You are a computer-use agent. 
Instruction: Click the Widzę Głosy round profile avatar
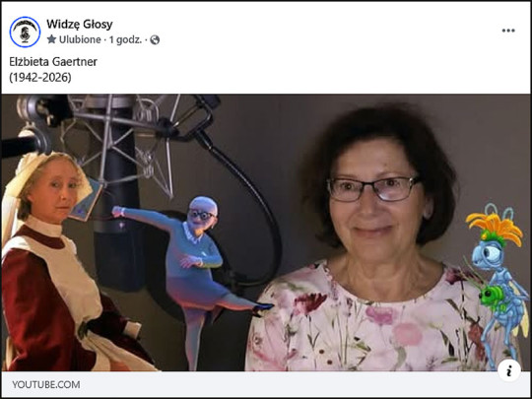25,32
